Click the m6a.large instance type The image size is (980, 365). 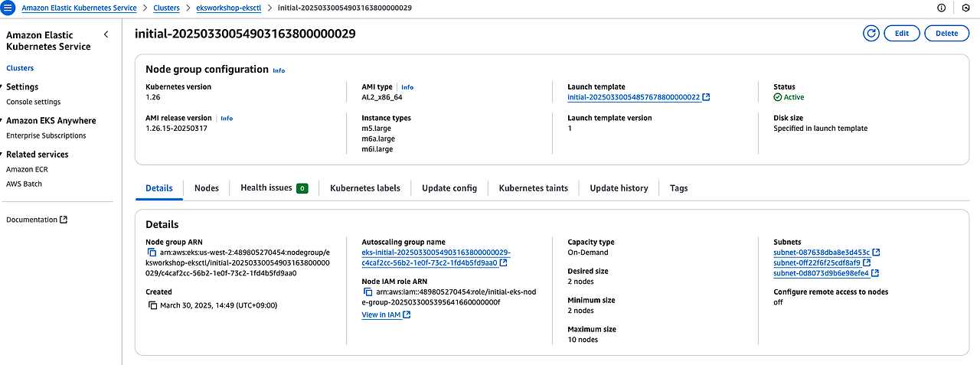point(377,139)
